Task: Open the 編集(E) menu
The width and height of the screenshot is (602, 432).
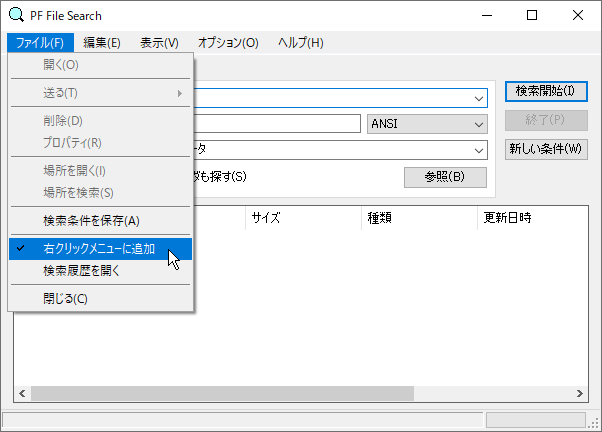Action: [x=102, y=42]
